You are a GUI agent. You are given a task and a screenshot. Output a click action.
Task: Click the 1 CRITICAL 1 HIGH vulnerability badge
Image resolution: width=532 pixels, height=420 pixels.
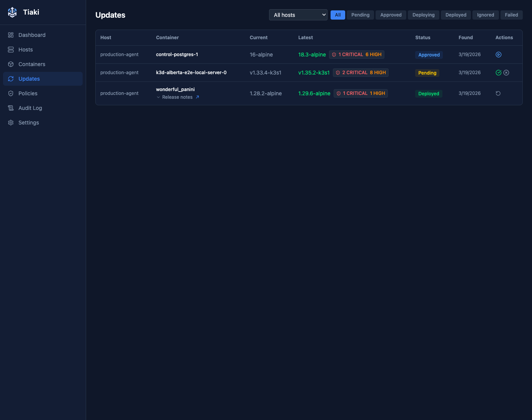click(361, 93)
